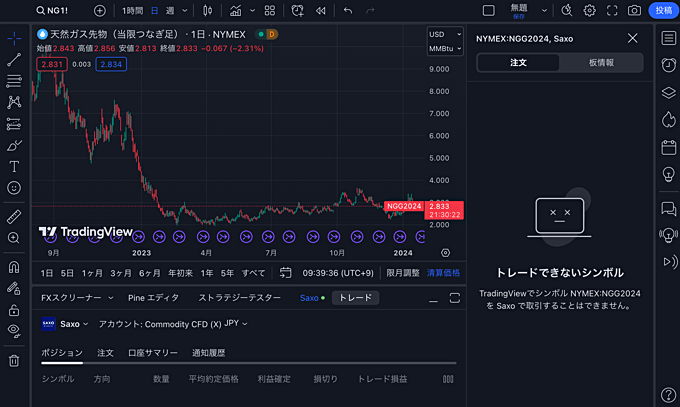The height and width of the screenshot is (407, 680).
Task: Close the NYMEX:NGG2024 order panel
Action: click(x=633, y=38)
